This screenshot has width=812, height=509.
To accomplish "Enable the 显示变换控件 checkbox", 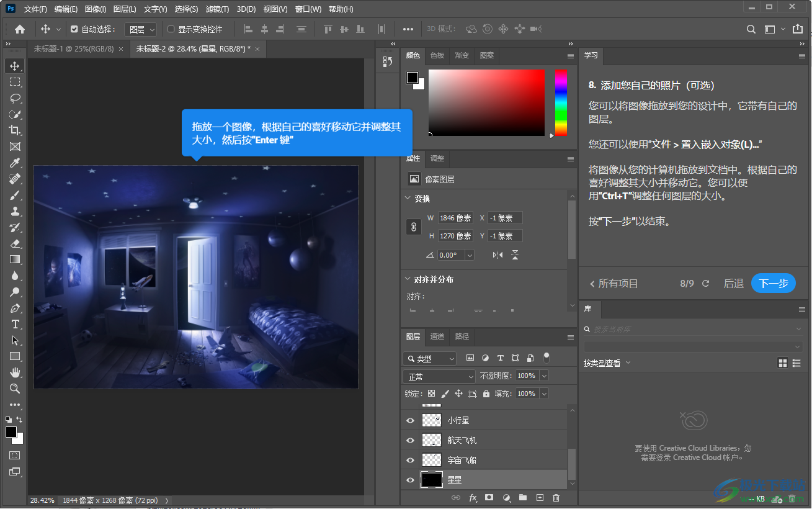I will point(169,29).
